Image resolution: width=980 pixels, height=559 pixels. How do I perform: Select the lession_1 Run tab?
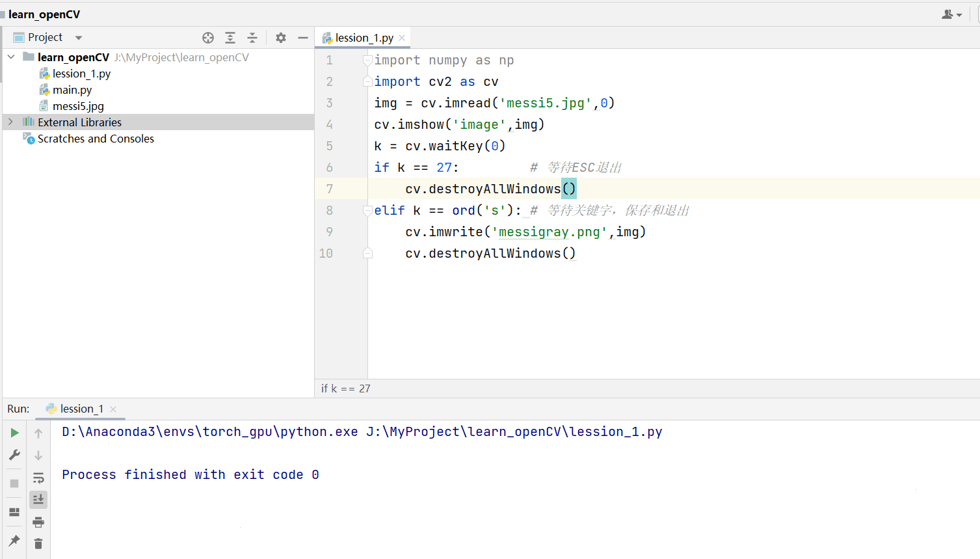tap(81, 409)
